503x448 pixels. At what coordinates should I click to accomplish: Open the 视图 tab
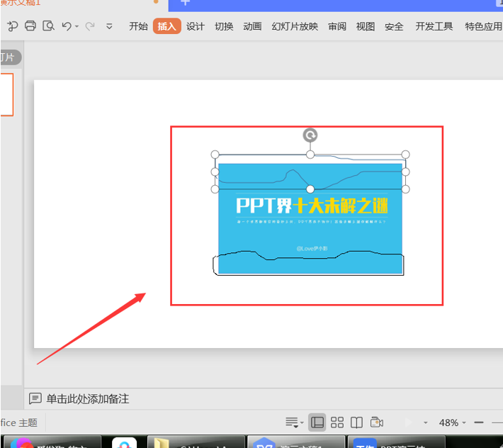[x=366, y=26]
